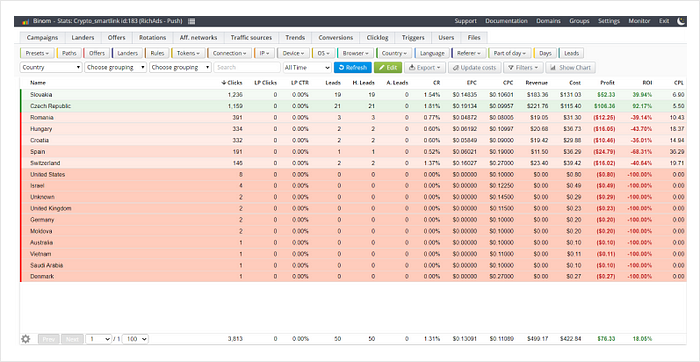Open the Country grouping dropdown

coord(51,67)
